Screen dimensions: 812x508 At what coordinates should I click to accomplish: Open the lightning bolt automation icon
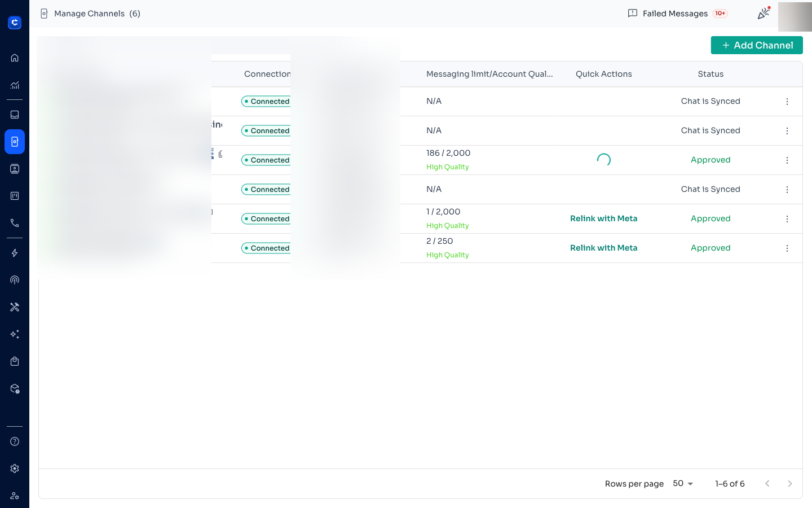(15, 253)
